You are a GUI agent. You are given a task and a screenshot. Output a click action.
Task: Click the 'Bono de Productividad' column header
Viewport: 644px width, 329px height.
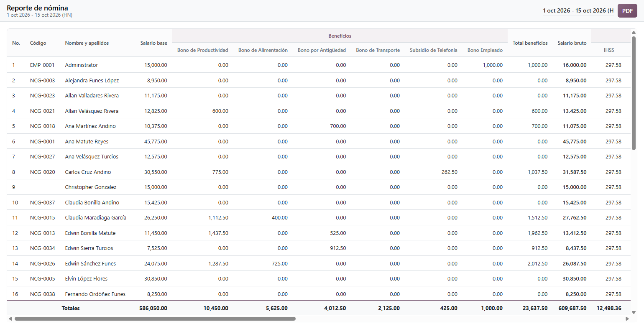[202, 50]
